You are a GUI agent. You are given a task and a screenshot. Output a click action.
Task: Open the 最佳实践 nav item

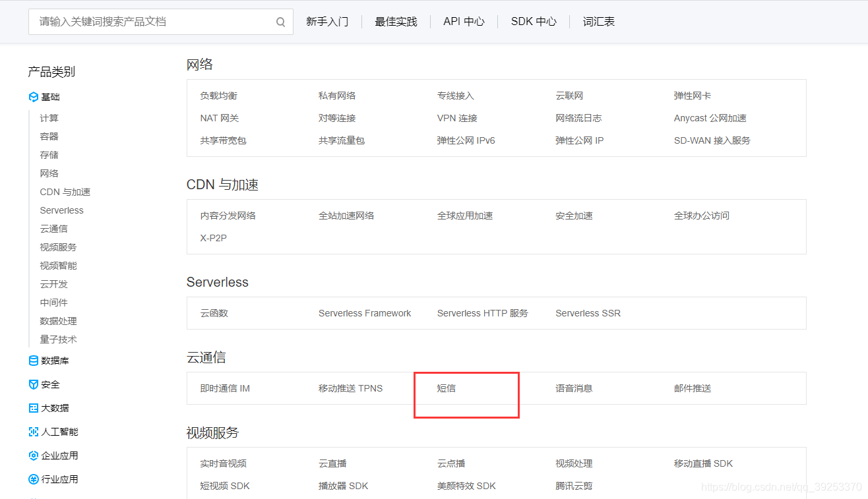(396, 22)
